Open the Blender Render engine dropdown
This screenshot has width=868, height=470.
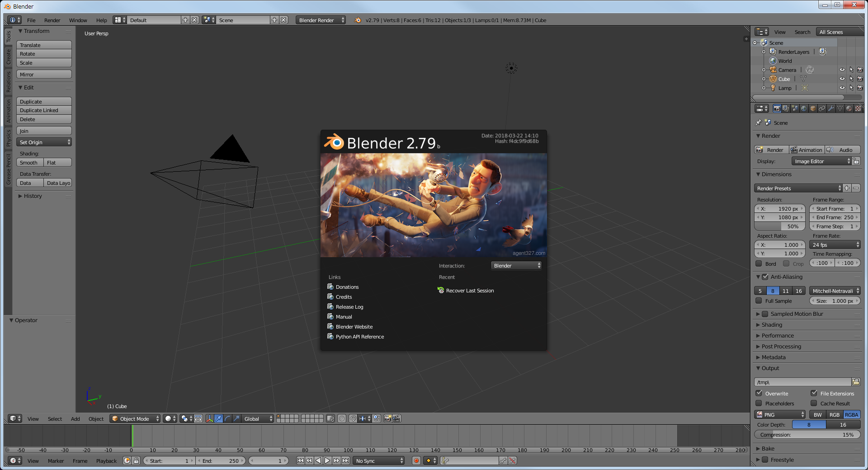click(321, 20)
